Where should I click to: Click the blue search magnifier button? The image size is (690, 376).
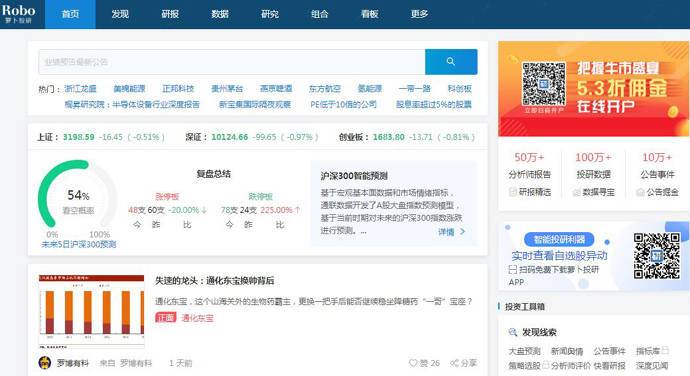coord(451,62)
